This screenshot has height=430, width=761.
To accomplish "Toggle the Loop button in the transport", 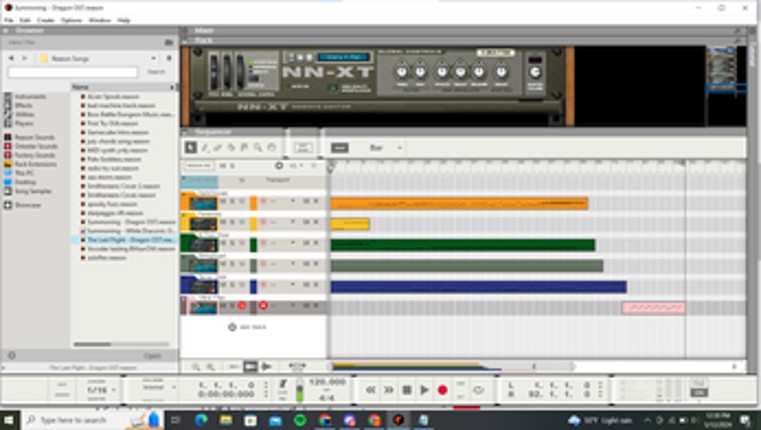I will (x=478, y=390).
